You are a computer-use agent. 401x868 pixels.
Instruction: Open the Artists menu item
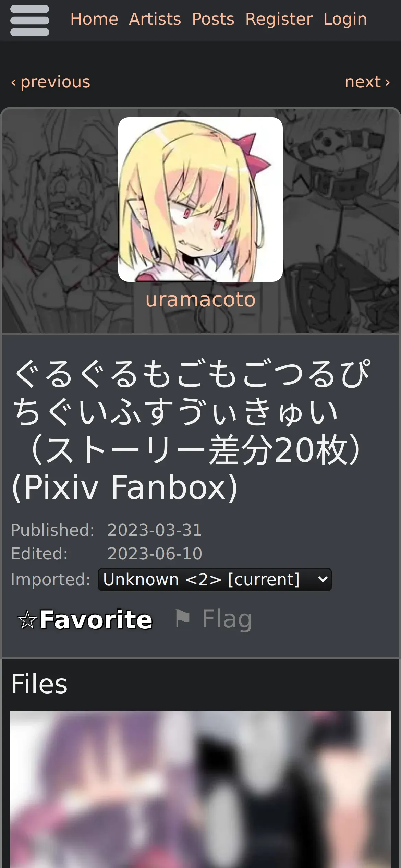155,19
